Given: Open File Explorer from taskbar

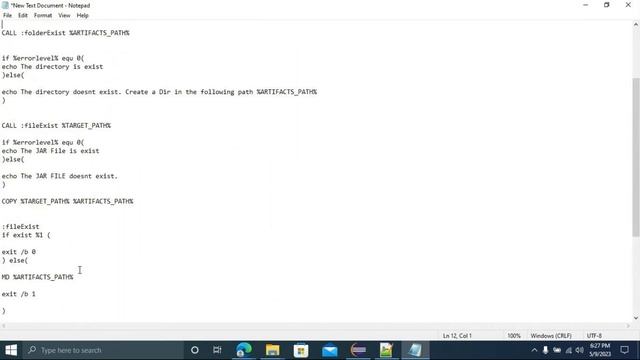Looking at the screenshot, I should (272, 350).
